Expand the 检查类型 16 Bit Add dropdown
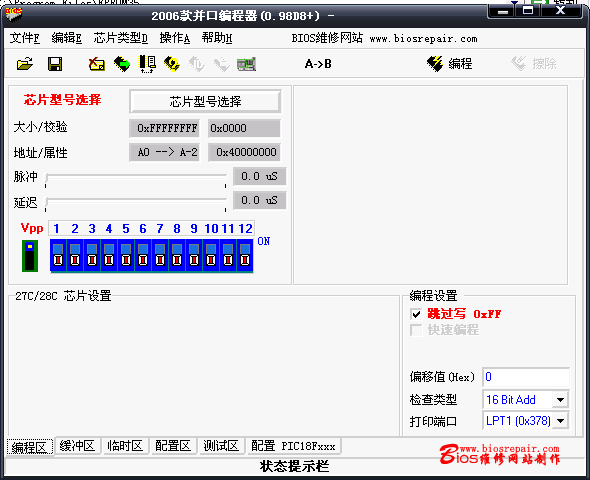Viewport: 590px width, 480px height. [560, 399]
